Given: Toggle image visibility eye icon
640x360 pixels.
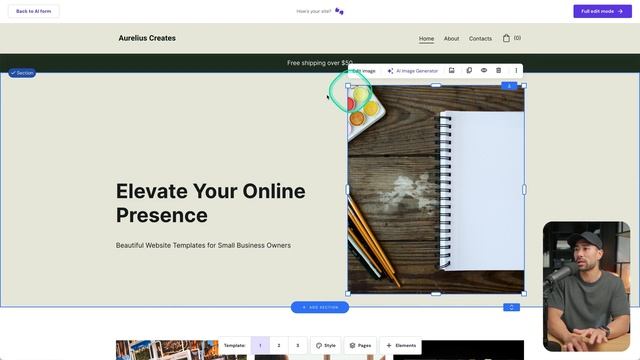Looking at the screenshot, I should (484, 71).
